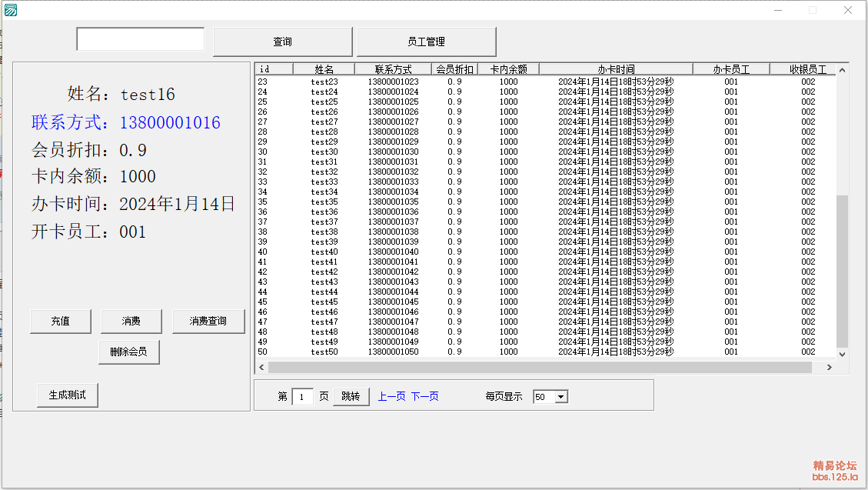Click the horizontal scrollbar right arrow
868x490 pixels.
(x=829, y=368)
